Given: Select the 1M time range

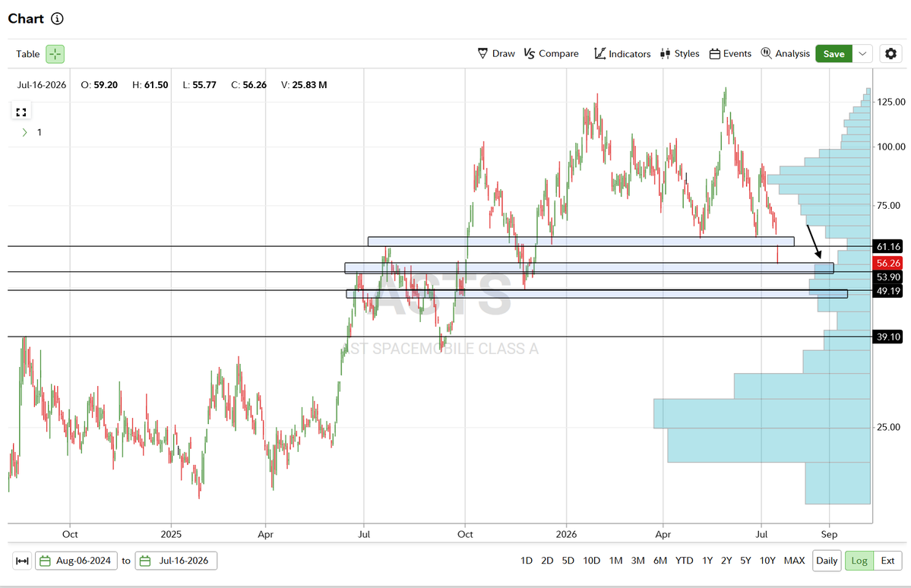Looking at the screenshot, I should click(616, 561).
